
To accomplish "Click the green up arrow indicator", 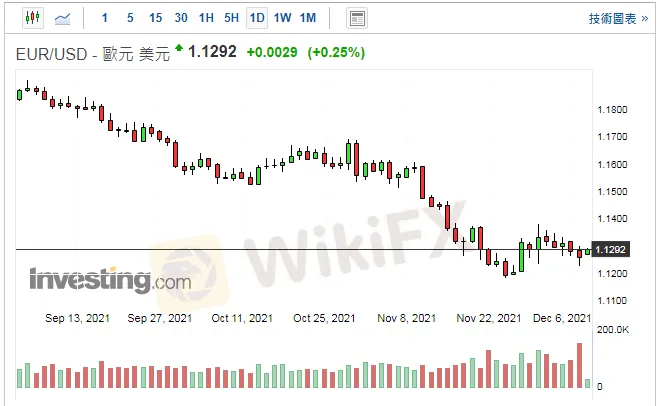I will click(179, 48).
